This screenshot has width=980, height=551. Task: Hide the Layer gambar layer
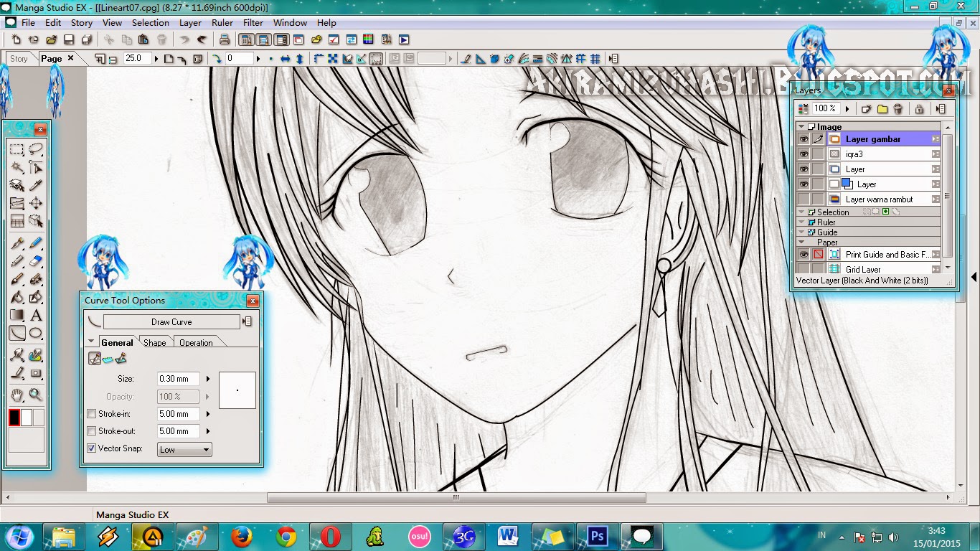pos(804,139)
